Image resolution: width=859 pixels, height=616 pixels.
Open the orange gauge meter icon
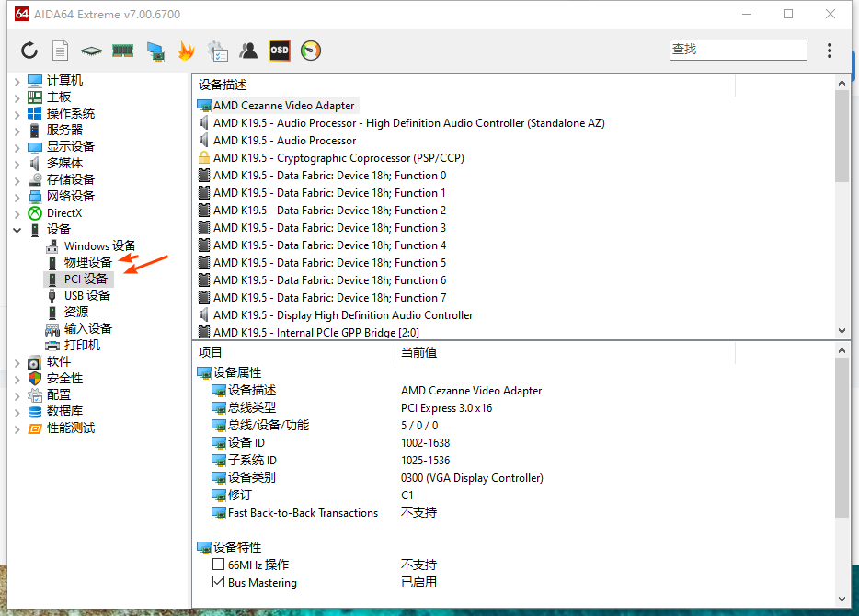click(311, 51)
